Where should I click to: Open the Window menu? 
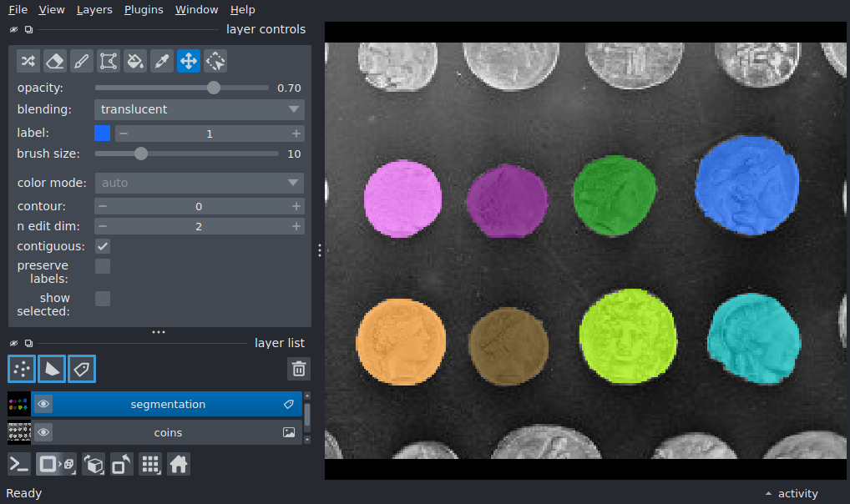(196, 10)
